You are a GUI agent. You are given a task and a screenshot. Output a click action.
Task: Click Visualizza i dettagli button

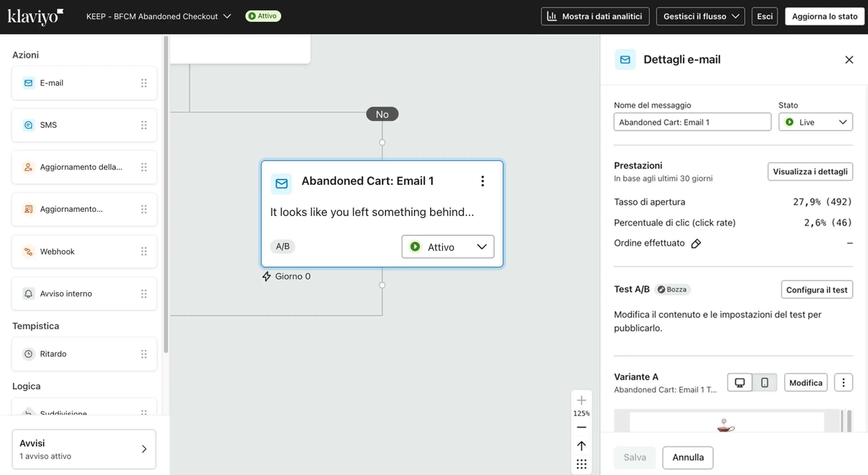(x=810, y=172)
